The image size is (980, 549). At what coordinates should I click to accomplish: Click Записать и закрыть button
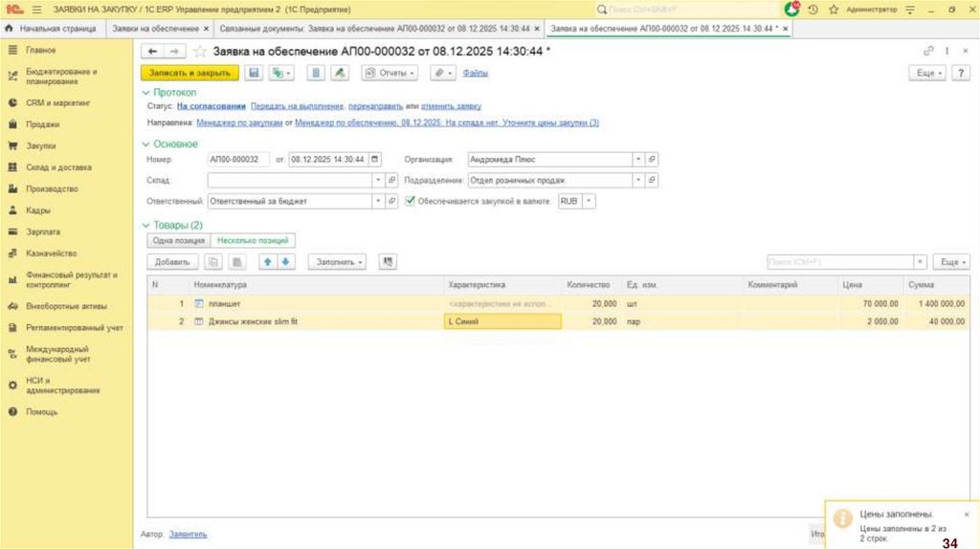pyautogui.click(x=190, y=73)
